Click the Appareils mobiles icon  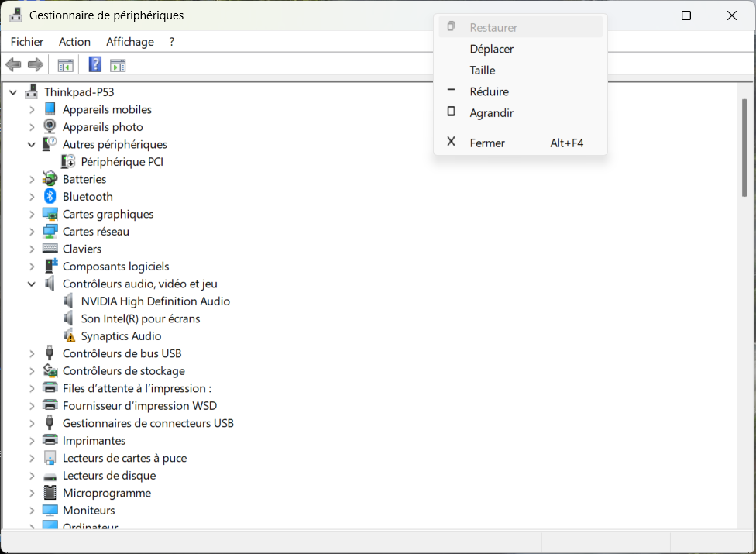coord(50,108)
